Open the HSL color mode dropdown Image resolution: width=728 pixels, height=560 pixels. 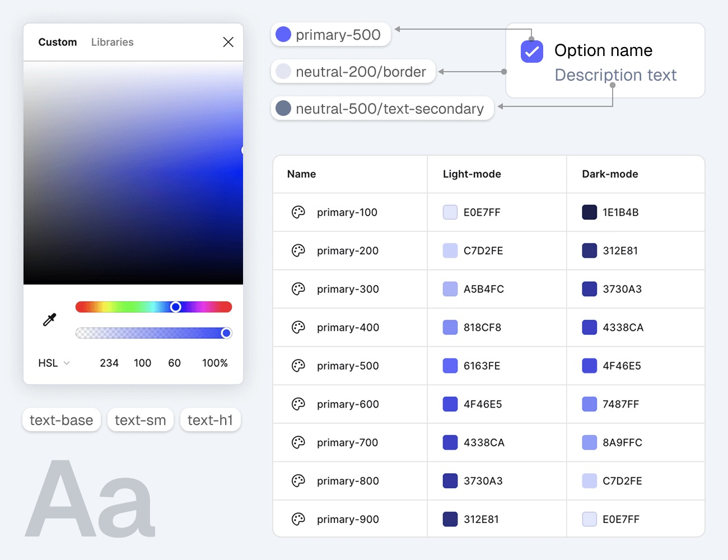tap(53, 363)
